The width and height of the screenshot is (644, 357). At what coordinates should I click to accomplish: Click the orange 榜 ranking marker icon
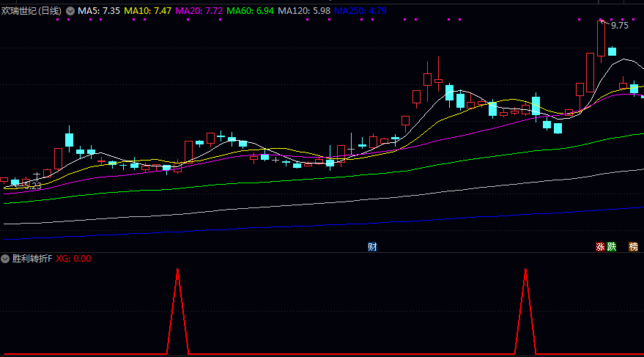(633, 247)
